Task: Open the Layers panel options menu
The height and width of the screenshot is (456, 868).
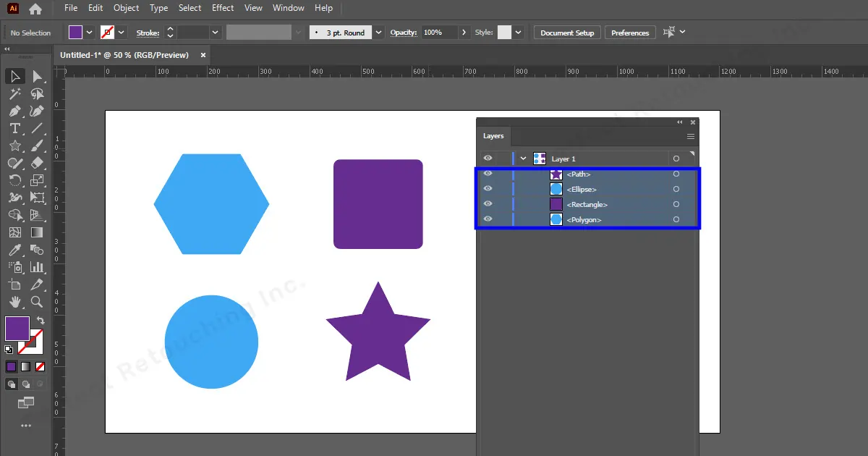Action: pyautogui.click(x=691, y=136)
